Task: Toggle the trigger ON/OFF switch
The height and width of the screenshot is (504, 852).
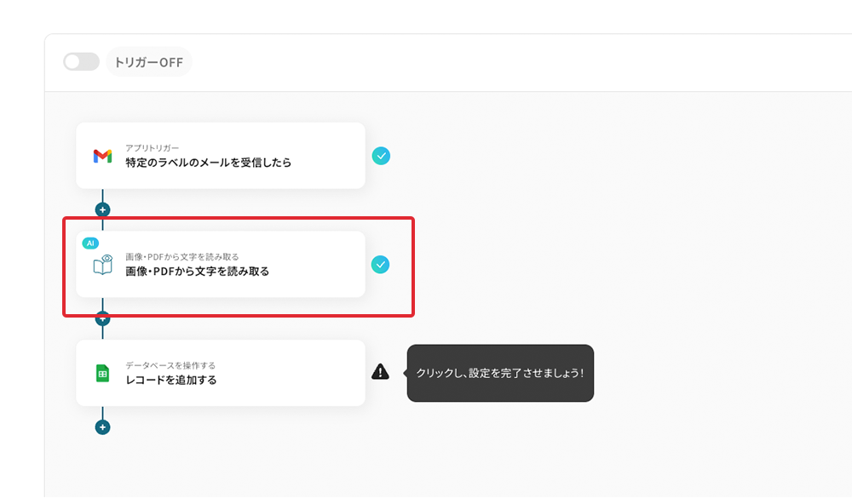Action: pos(82,62)
